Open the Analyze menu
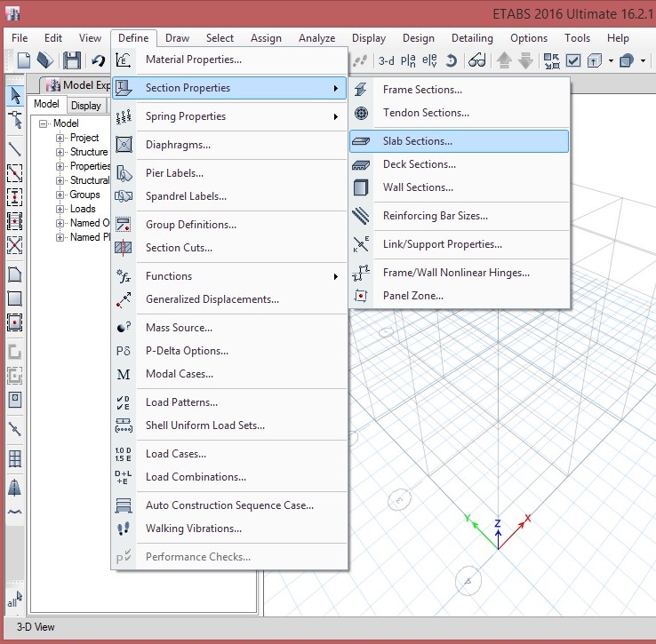656x644 pixels. (x=316, y=38)
